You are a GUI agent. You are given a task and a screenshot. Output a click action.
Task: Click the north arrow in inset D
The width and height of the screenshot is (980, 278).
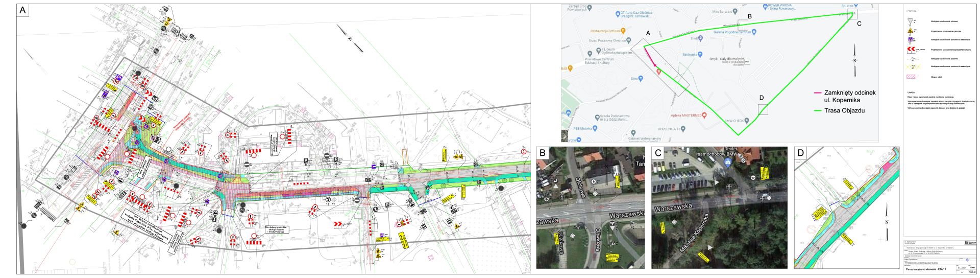coord(887,222)
